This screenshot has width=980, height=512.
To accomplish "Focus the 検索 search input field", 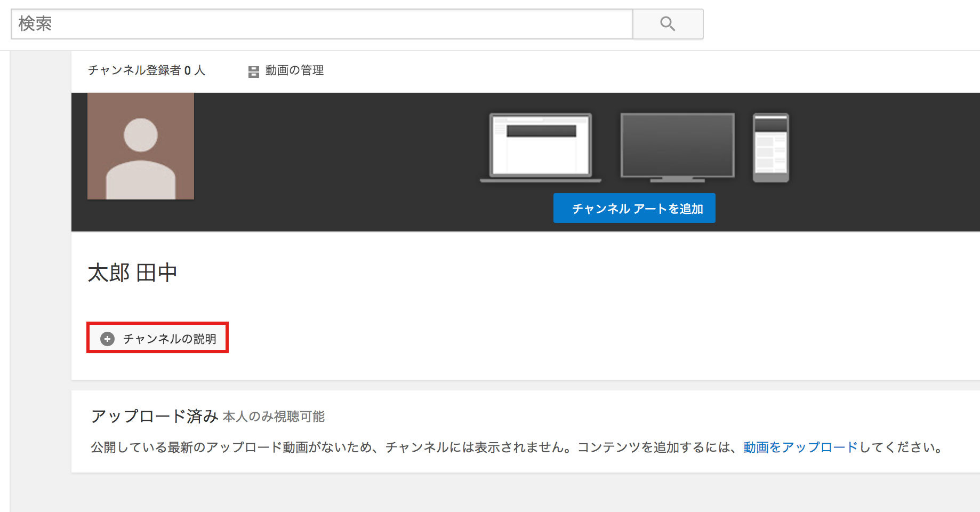I will click(322, 24).
